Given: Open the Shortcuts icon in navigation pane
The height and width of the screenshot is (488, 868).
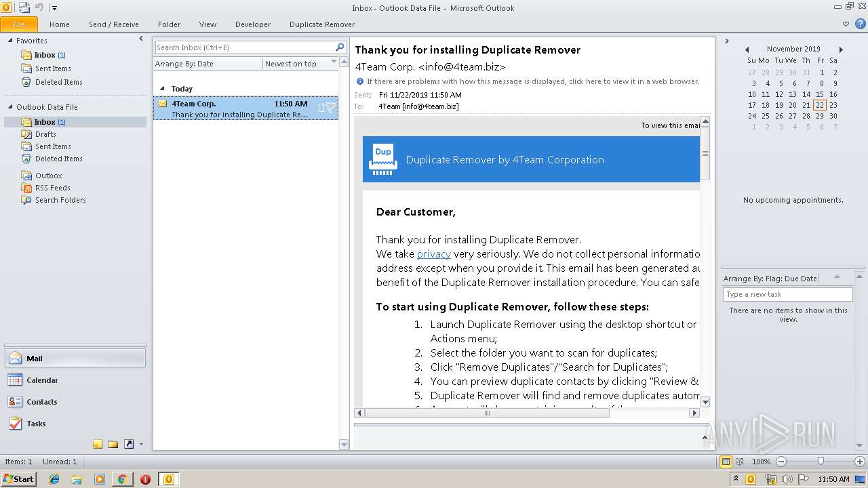Looking at the screenshot, I should pyautogui.click(x=129, y=444).
